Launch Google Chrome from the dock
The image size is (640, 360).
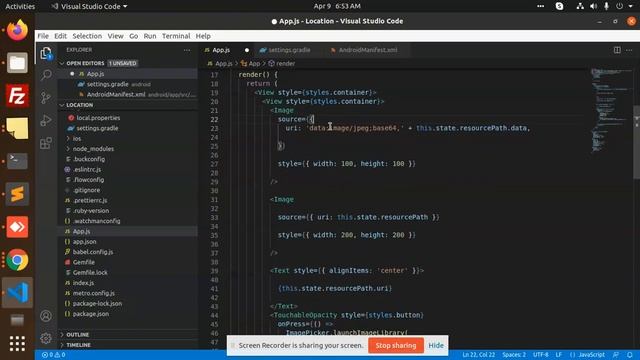17,260
